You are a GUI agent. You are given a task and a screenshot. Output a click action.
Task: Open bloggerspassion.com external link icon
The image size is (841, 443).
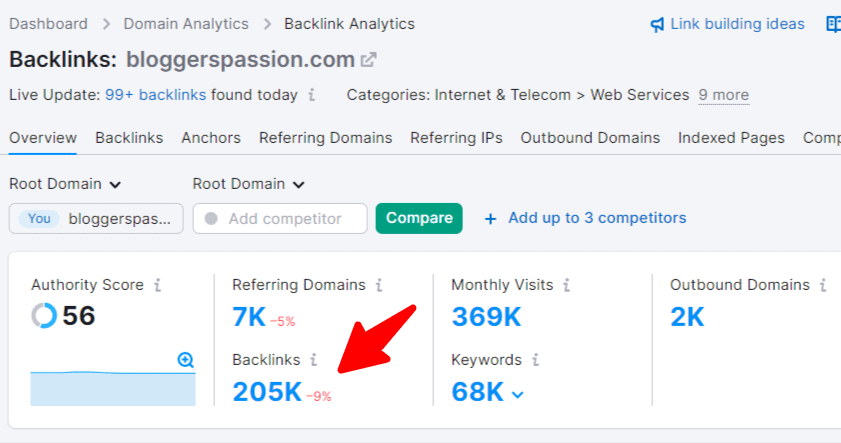click(x=368, y=60)
